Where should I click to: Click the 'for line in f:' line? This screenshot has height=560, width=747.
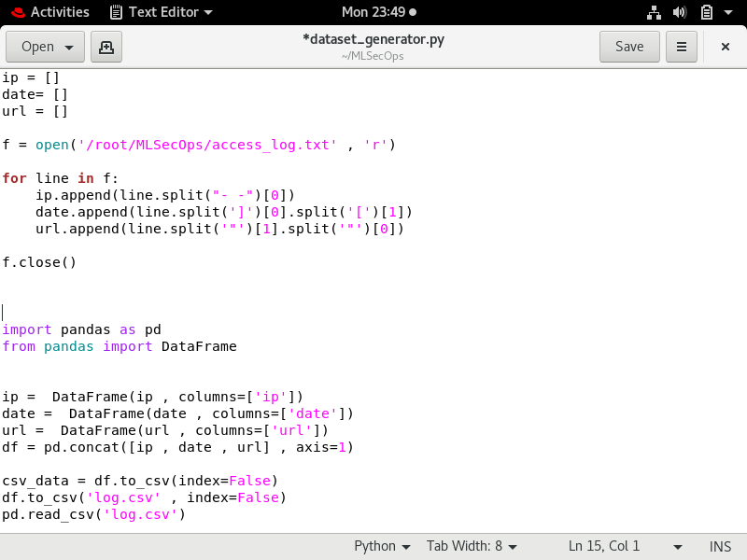[60, 178]
